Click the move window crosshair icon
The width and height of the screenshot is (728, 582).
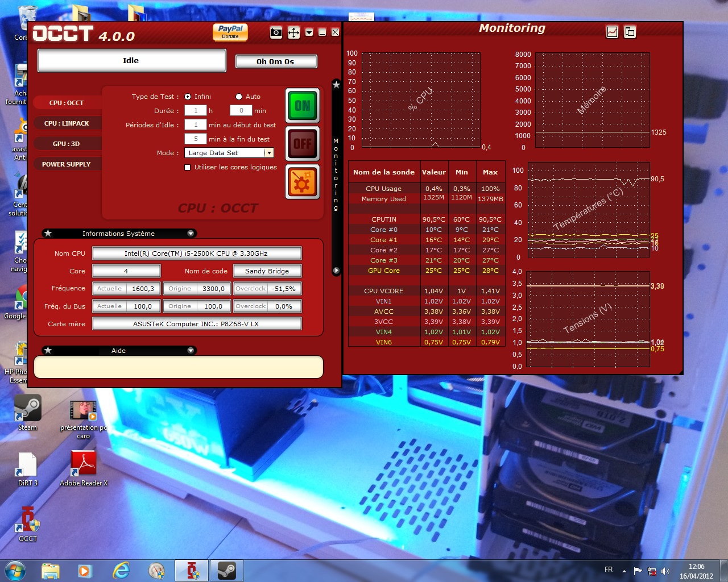pyautogui.click(x=293, y=32)
